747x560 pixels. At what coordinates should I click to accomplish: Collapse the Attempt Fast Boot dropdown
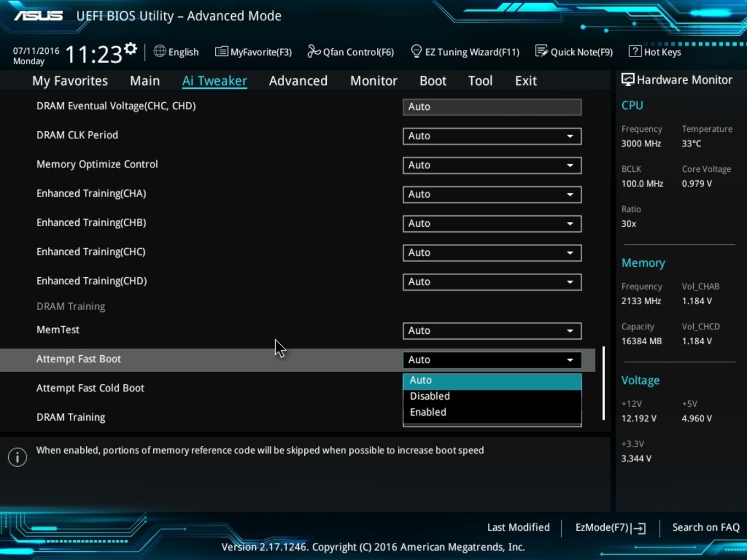pyautogui.click(x=492, y=360)
